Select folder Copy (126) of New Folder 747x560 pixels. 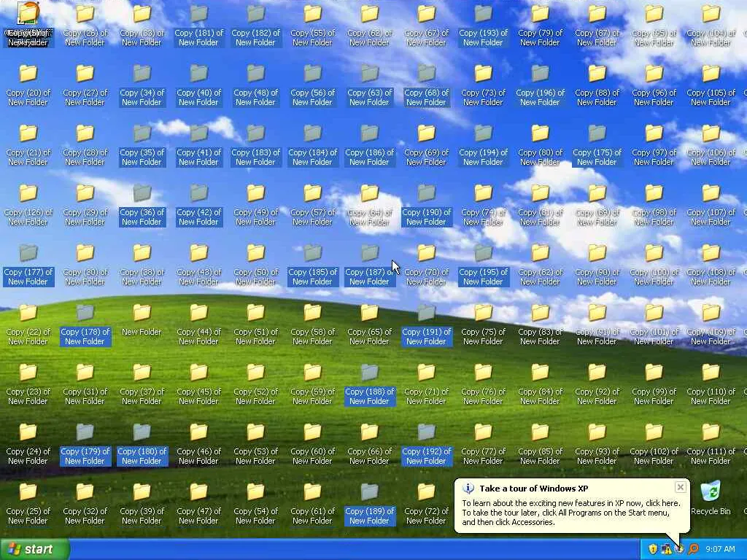click(28, 205)
